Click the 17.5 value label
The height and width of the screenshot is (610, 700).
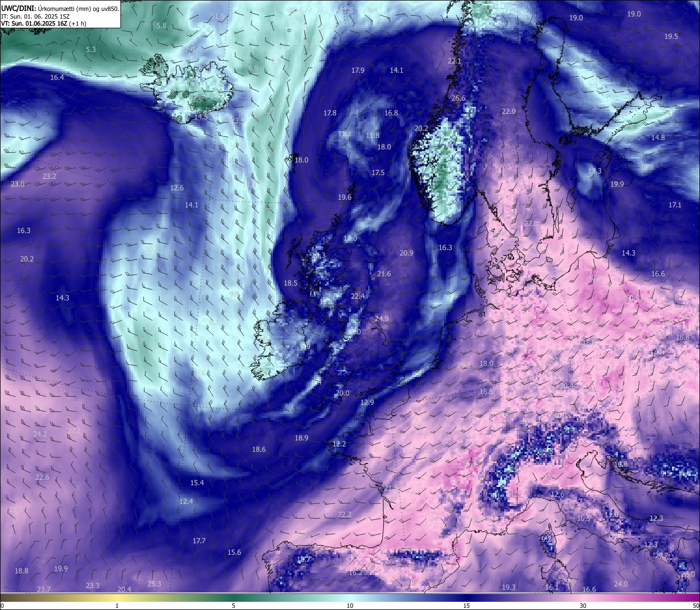[x=378, y=173]
